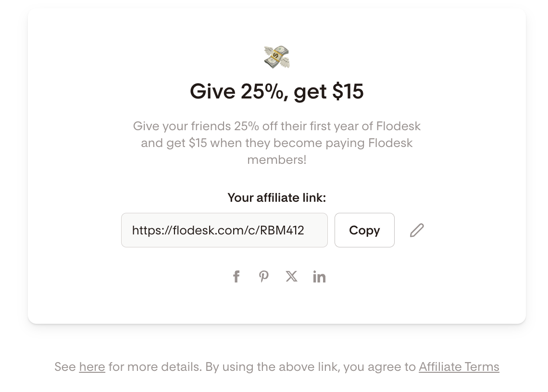Open the Affiliate Terms link
This screenshot has width=548, height=392.
pos(459,367)
